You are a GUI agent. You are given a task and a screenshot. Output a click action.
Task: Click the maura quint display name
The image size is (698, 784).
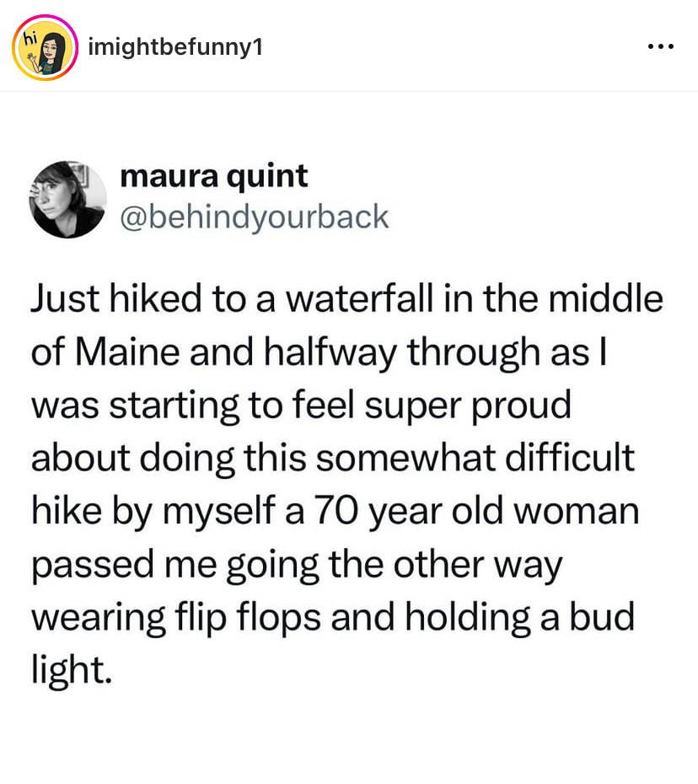point(214,176)
